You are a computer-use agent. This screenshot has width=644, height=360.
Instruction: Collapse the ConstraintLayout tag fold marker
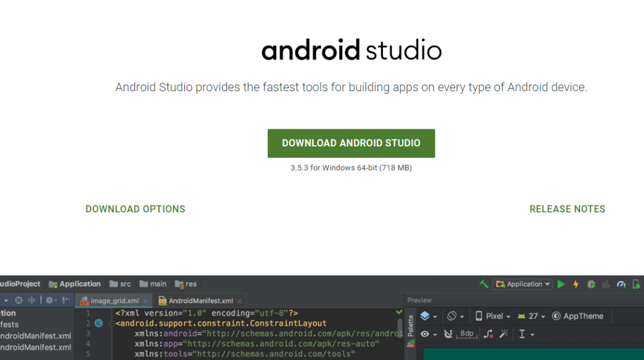[x=112, y=324]
